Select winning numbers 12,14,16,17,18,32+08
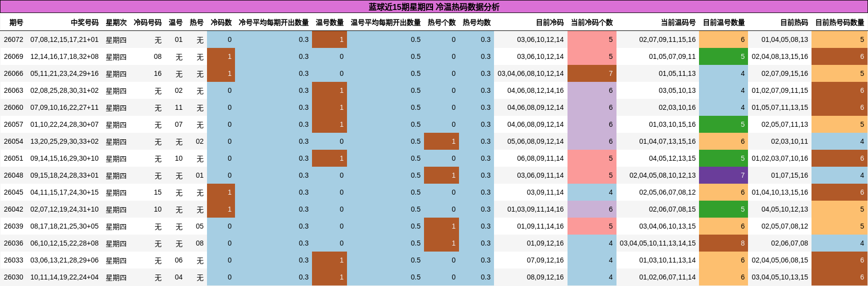The width and height of the screenshot is (868, 286). pos(64,56)
